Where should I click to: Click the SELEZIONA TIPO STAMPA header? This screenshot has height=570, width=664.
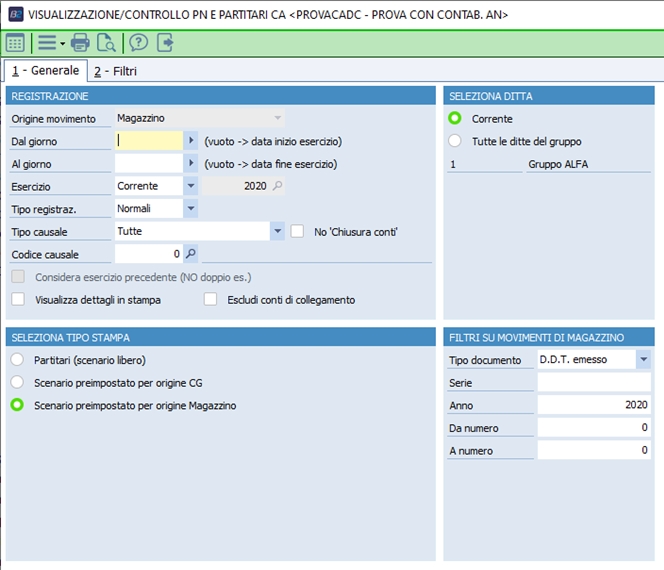(221, 337)
